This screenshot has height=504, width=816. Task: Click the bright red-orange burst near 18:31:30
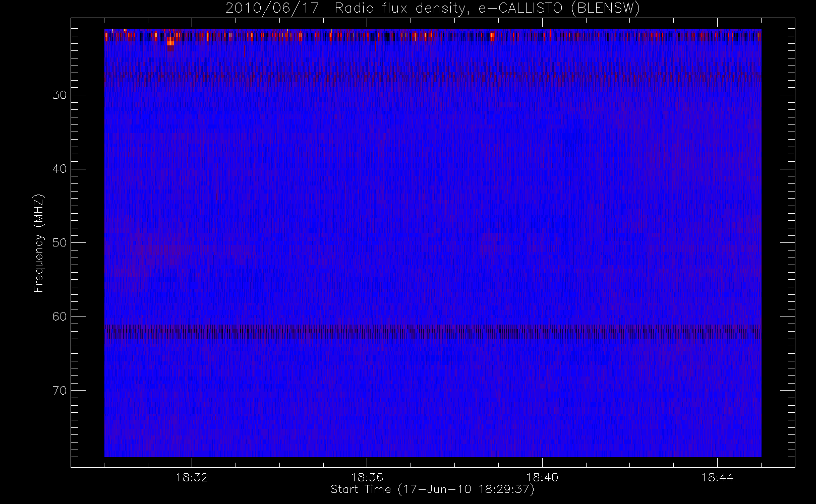pyautogui.click(x=170, y=42)
